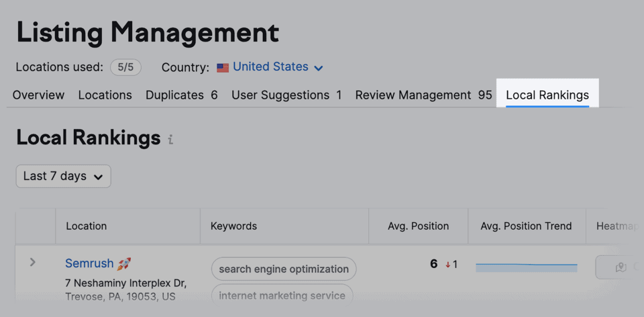The height and width of the screenshot is (317, 644).
Task: Click the rocket emoji next to Semrush
Action: [x=124, y=264]
